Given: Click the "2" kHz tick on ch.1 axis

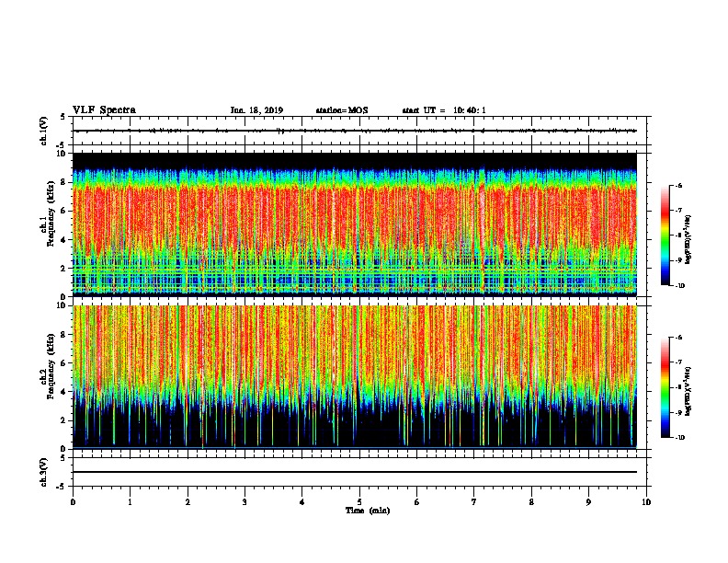Looking at the screenshot, I should click(x=64, y=269).
